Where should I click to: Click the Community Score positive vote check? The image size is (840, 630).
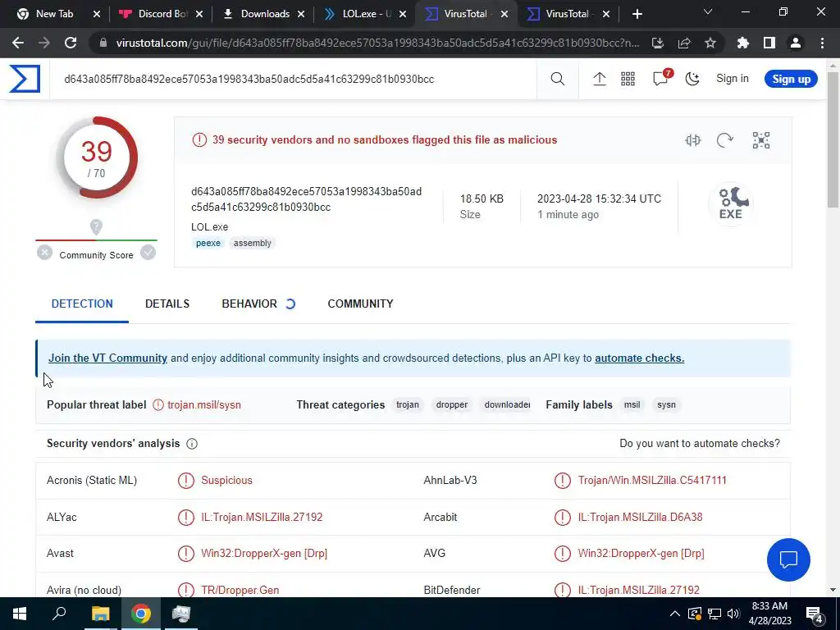(148, 253)
